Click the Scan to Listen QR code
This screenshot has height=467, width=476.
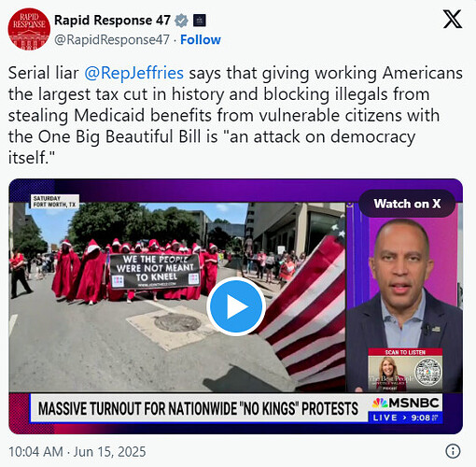[x=428, y=373]
